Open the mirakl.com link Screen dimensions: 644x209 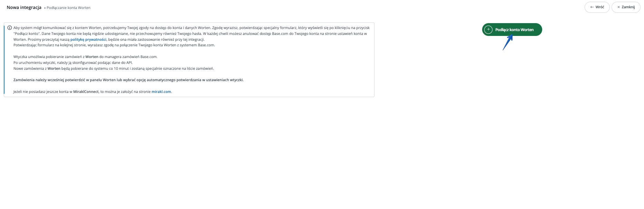pos(161,92)
